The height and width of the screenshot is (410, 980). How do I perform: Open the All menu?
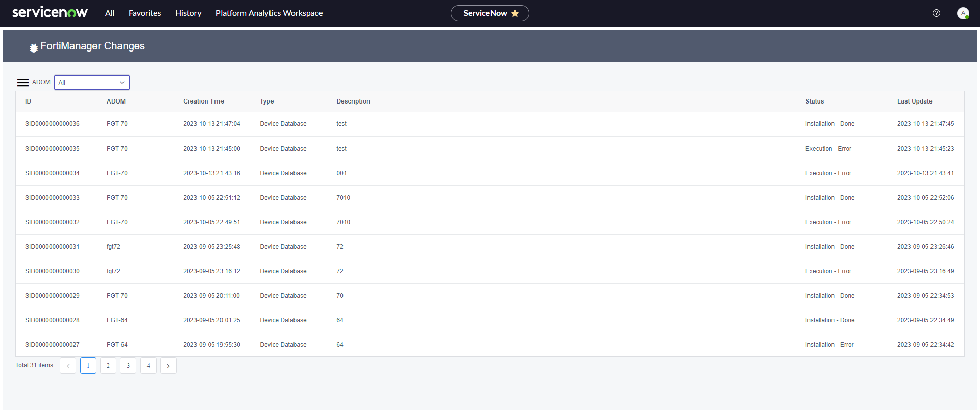(x=110, y=13)
